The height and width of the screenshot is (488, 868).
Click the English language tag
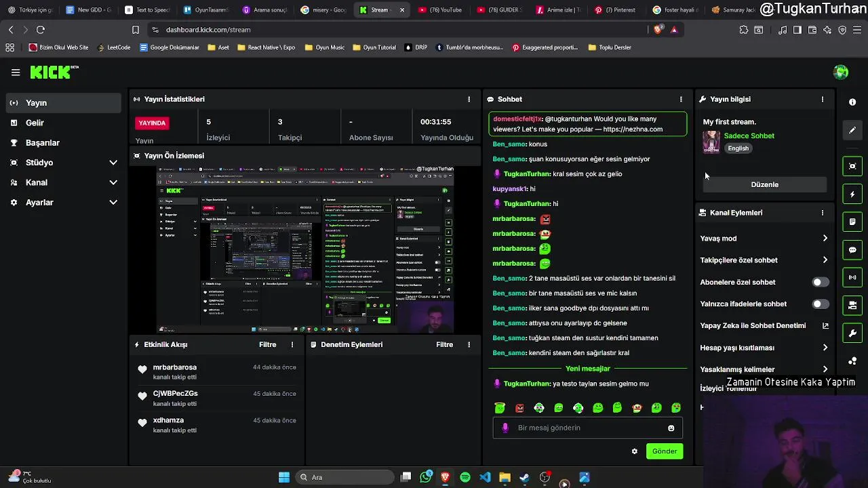pos(738,148)
